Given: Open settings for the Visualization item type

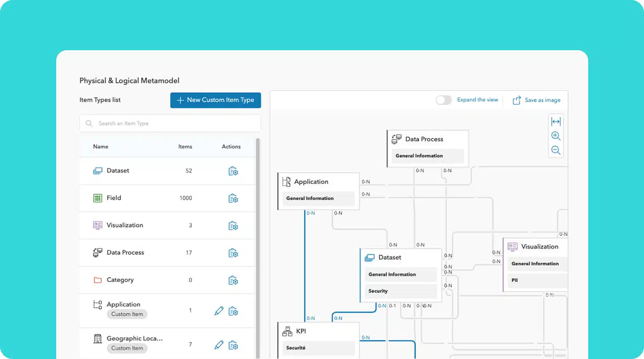Looking at the screenshot, I should [x=233, y=225].
